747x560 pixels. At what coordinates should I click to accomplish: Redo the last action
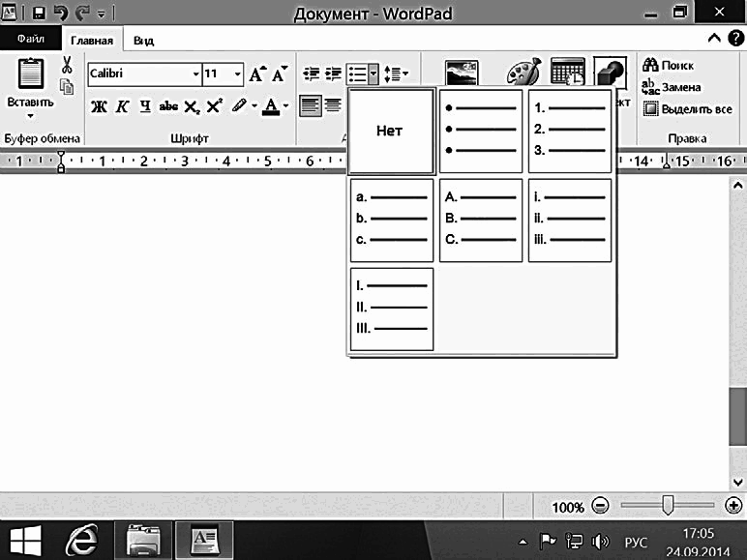tap(83, 13)
